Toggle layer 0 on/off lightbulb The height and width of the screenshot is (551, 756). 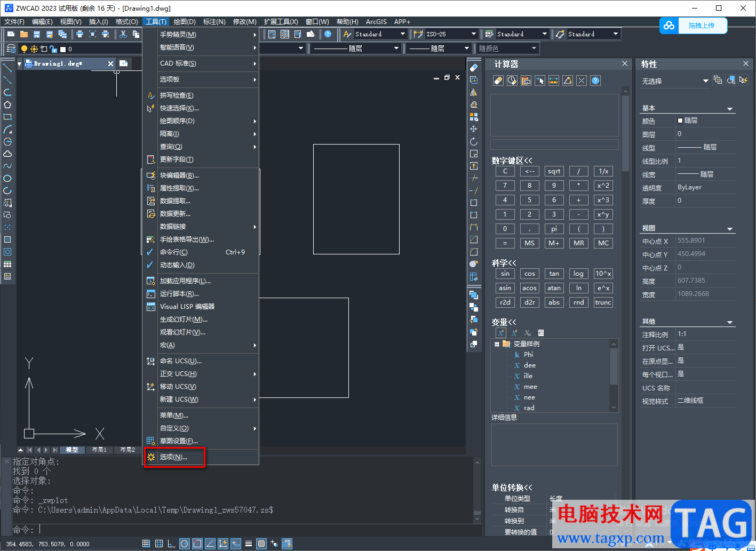tap(24, 49)
